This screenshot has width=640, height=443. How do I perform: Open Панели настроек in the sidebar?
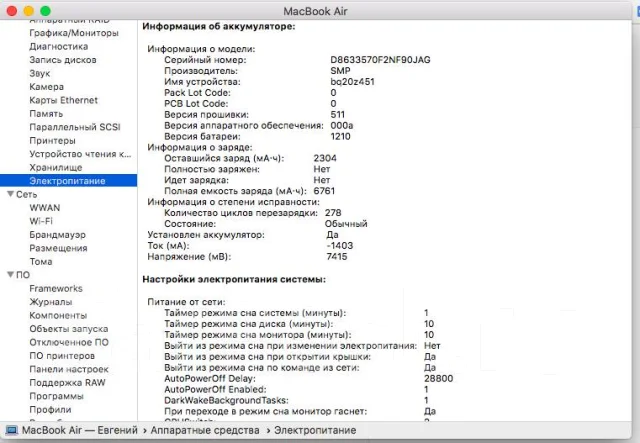(69, 369)
